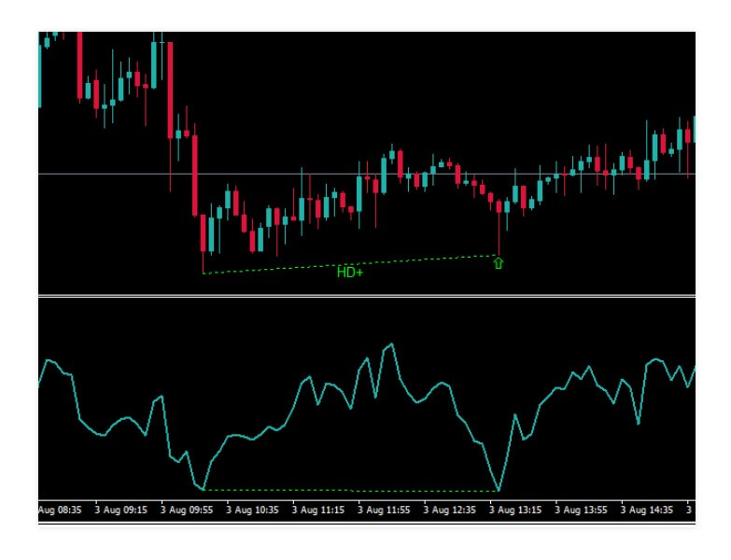The width and height of the screenshot is (731, 560).
Task: Select the horizontal gray price level line
Action: (x=367, y=174)
